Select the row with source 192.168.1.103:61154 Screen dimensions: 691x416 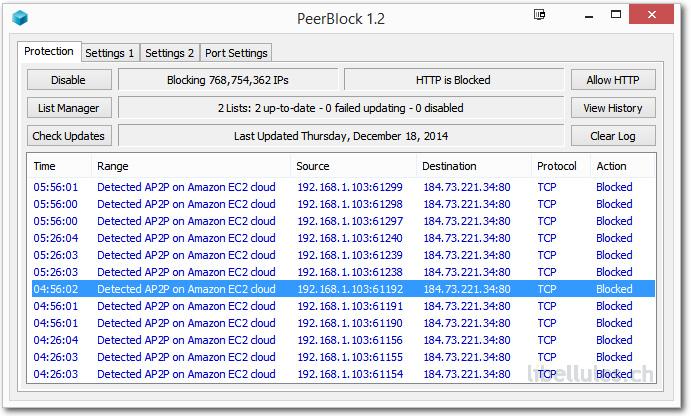343,374
